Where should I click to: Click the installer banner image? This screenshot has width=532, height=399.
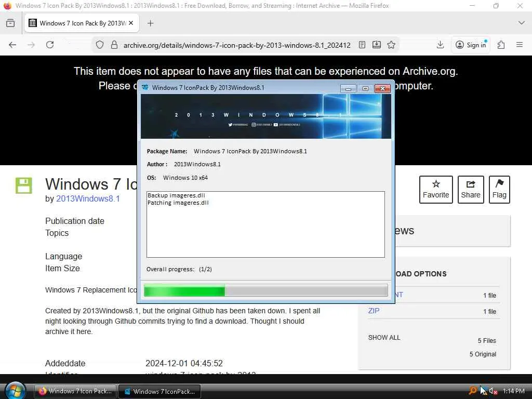click(x=265, y=116)
